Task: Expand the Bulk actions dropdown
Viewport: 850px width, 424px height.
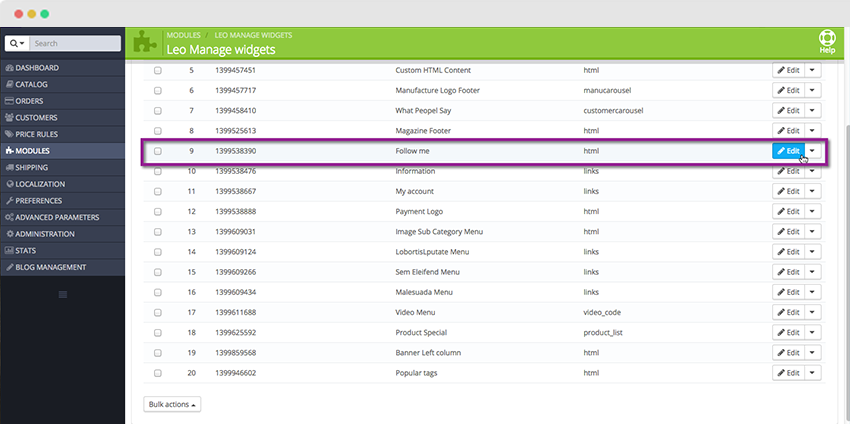Action: 172,404
